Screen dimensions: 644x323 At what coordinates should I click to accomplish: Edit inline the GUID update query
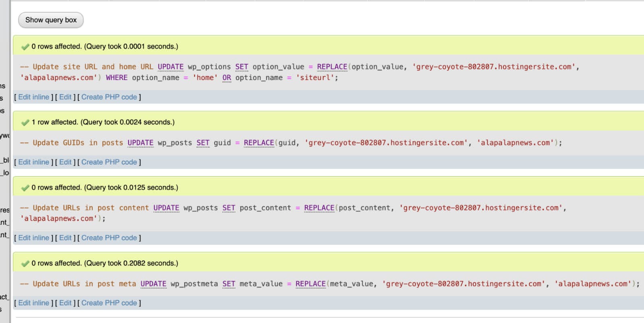[x=33, y=162]
